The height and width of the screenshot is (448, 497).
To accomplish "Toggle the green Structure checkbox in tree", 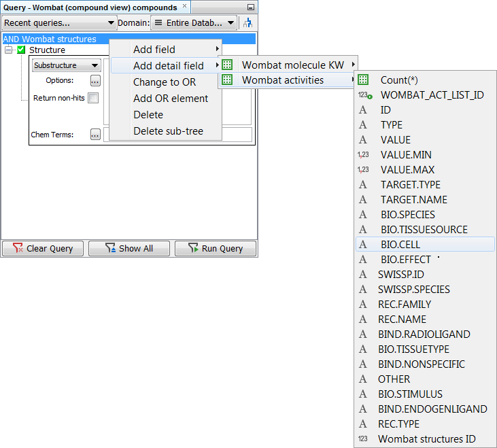I will pyautogui.click(x=21, y=50).
